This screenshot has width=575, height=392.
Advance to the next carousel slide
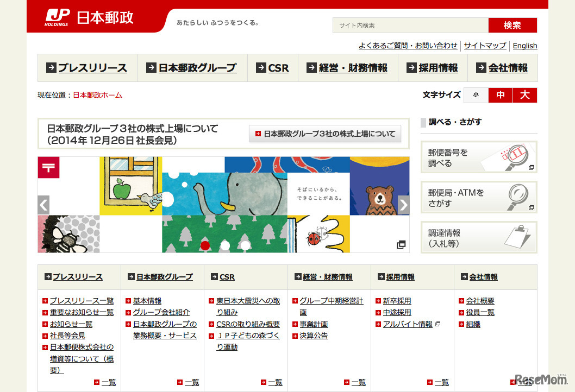[403, 205]
